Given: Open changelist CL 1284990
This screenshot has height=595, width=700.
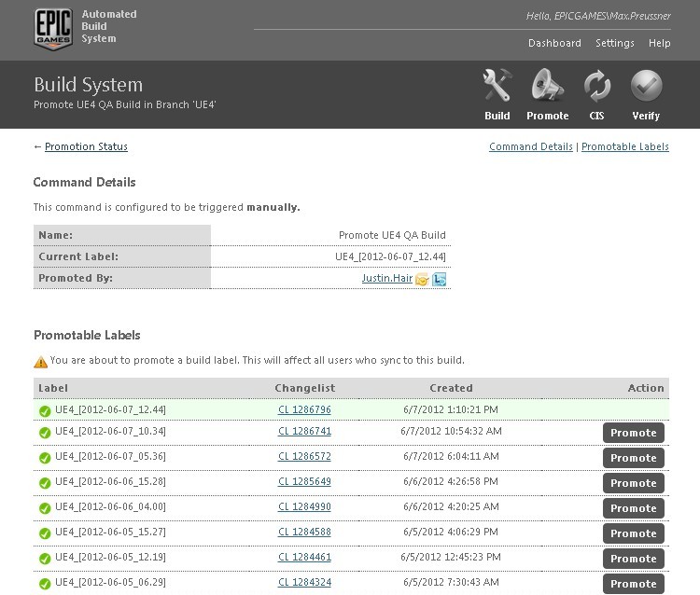Looking at the screenshot, I should [304, 506].
